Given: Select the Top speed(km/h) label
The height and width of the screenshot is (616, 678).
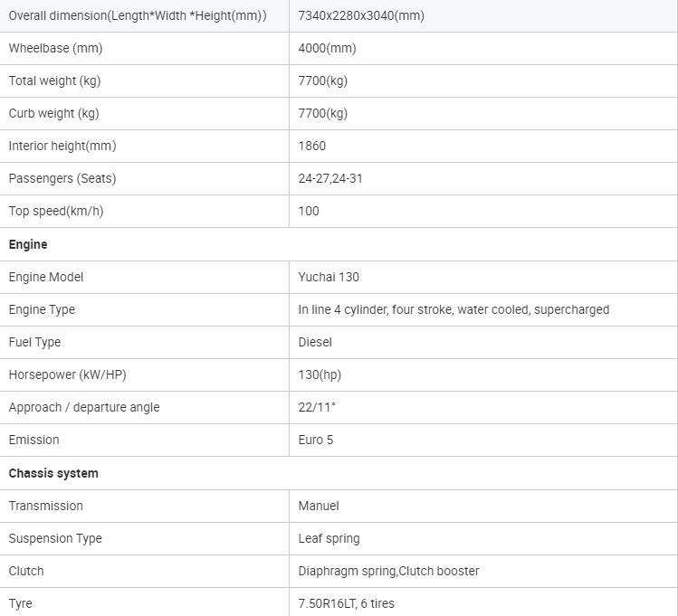Looking at the screenshot, I should pyautogui.click(x=56, y=211).
